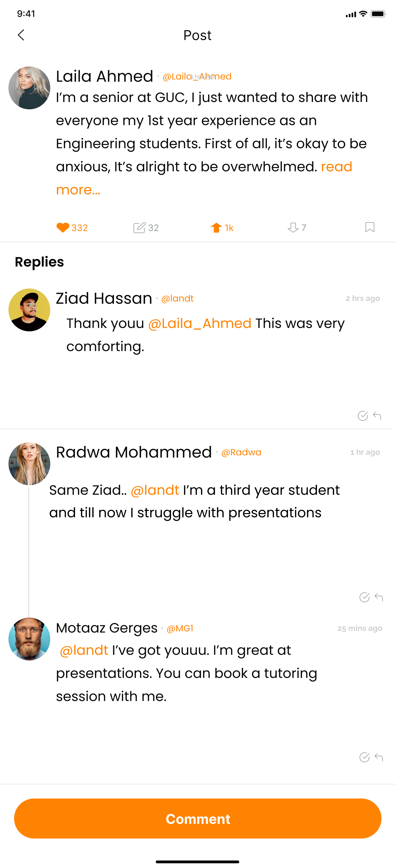Open @Laila_Ahmed mention in Ziad's reply
Image resolution: width=395 pixels, height=868 pixels.
click(200, 323)
